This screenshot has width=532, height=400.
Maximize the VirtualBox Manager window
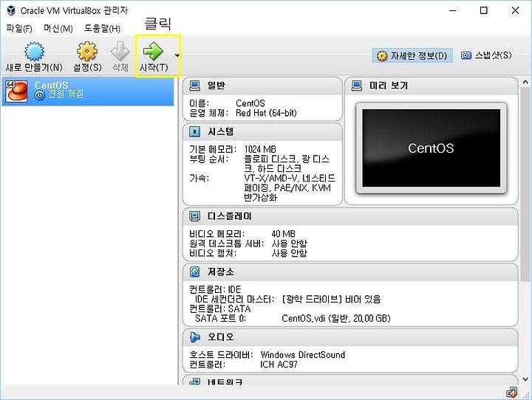click(x=483, y=10)
